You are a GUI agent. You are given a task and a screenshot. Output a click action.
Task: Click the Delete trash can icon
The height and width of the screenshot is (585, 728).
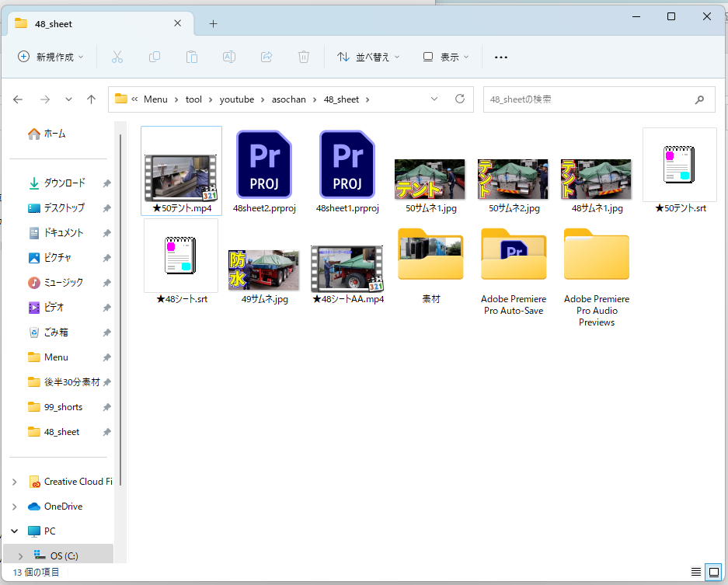click(x=304, y=57)
